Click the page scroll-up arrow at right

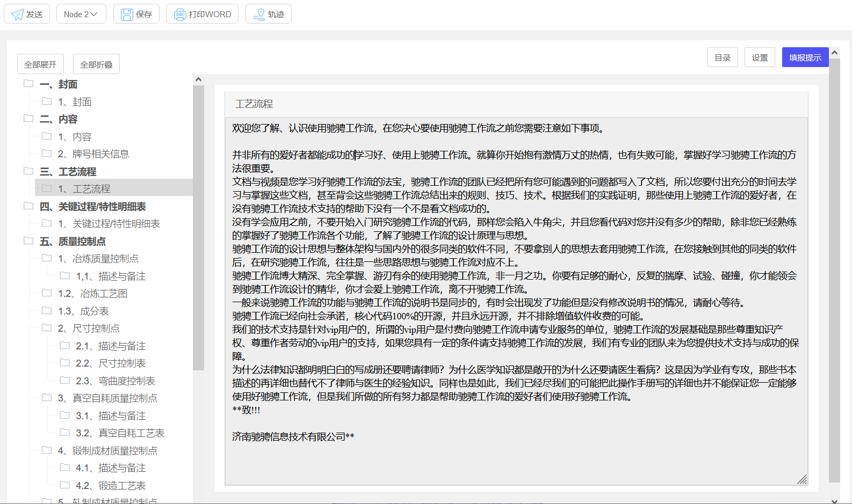834,53
